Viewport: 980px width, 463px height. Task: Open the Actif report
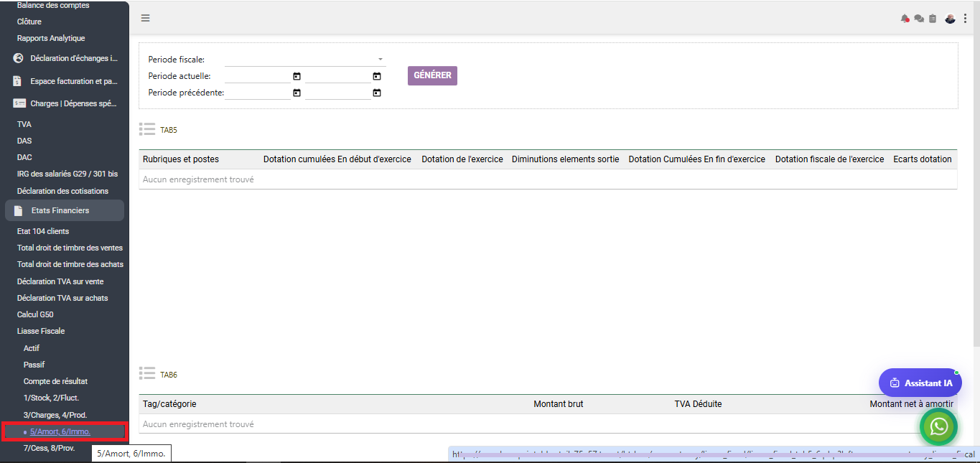pos(32,348)
